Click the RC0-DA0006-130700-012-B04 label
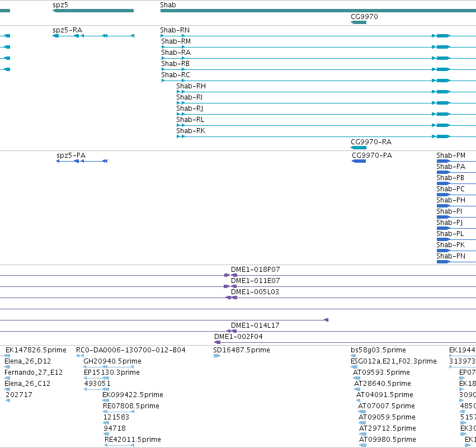Screen dimensions: 476x448 [x=130, y=350]
